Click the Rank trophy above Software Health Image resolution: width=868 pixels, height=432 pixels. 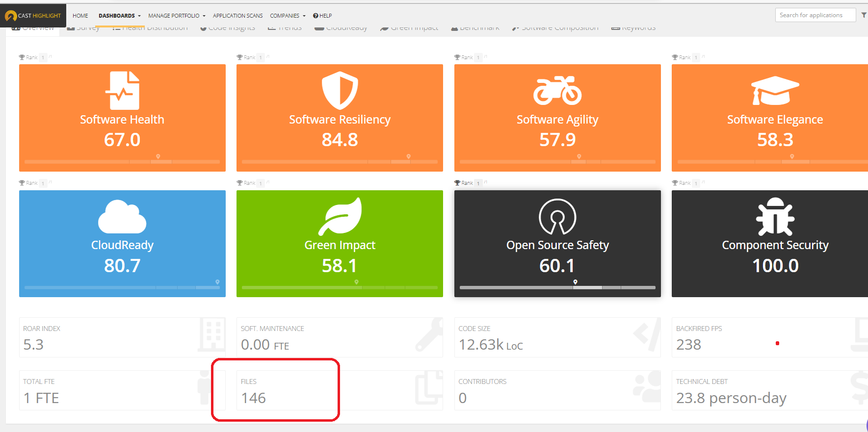(22, 57)
